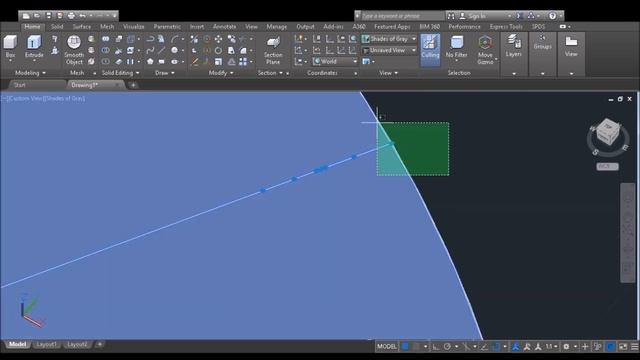Open the View panel button on ribbon
Screen dimensions: 640x360
[571, 46]
